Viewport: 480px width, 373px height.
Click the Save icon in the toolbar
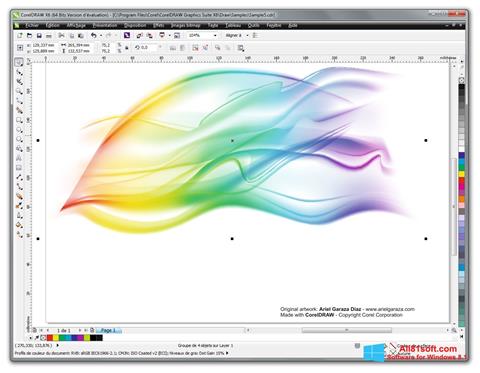coord(39,36)
